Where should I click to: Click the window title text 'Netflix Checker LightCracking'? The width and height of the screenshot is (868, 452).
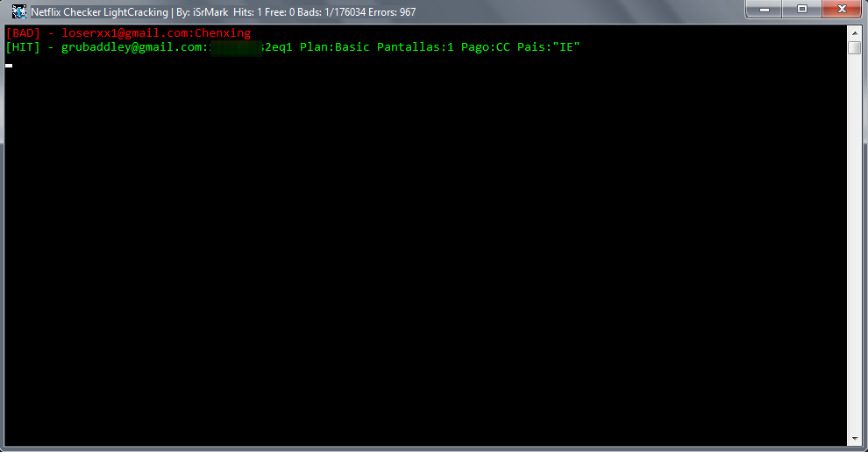99,11
